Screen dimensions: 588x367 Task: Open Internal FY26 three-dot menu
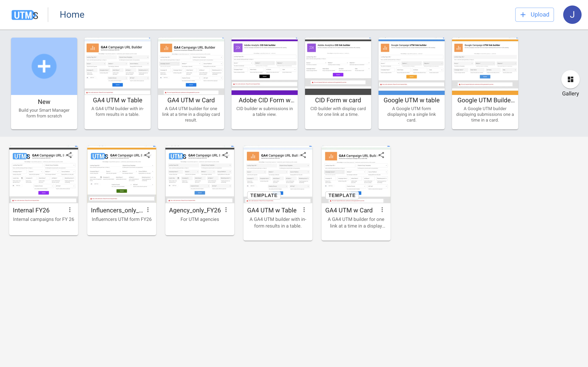pos(70,210)
